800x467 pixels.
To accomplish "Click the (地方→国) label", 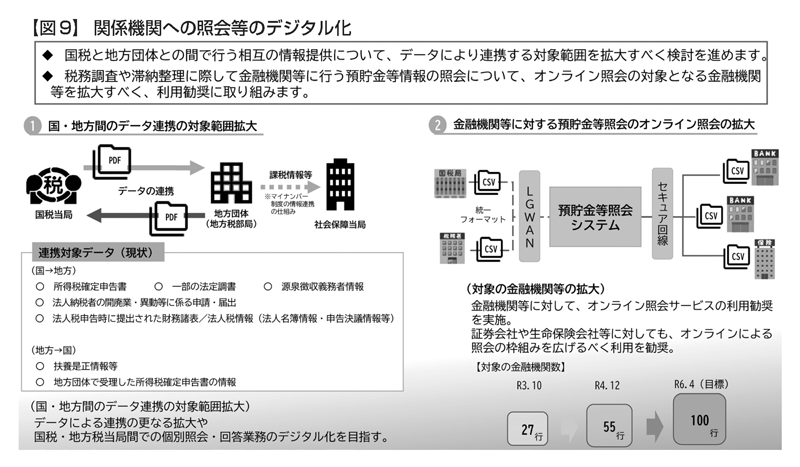I will (53, 350).
